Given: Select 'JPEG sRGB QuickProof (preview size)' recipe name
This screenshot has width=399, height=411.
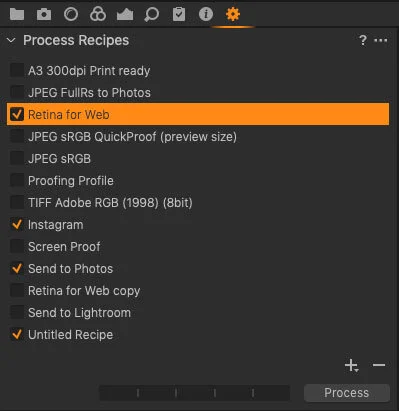Looking at the screenshot, I should (x=132, y=137).
